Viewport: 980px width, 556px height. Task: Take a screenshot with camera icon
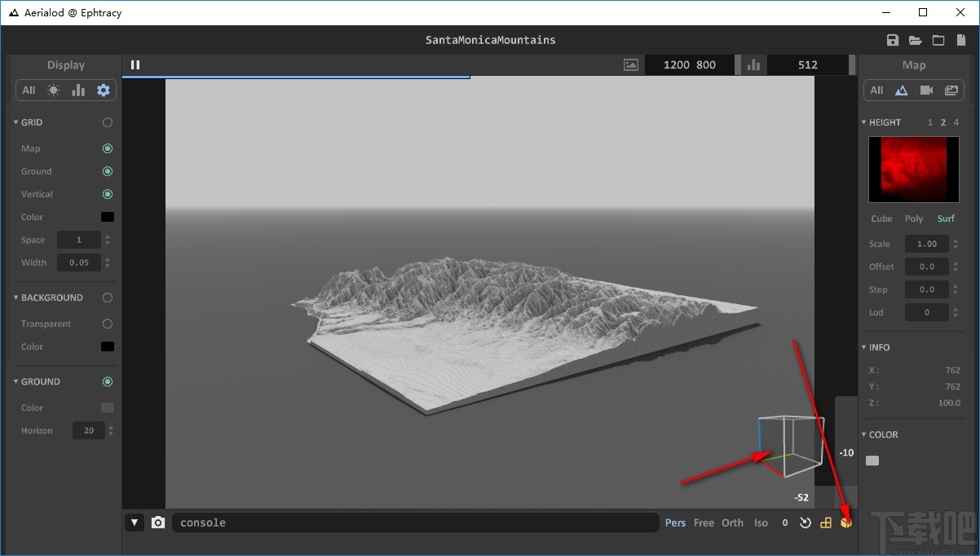pos(158,523)
